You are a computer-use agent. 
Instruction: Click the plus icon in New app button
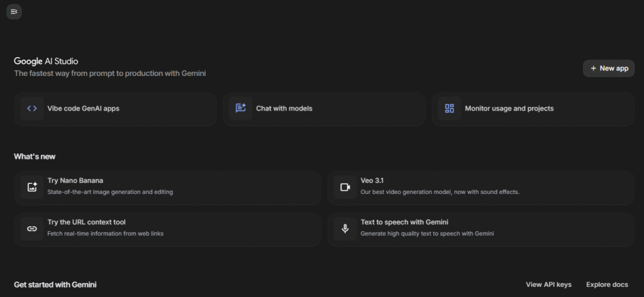[x=593, y=68]
